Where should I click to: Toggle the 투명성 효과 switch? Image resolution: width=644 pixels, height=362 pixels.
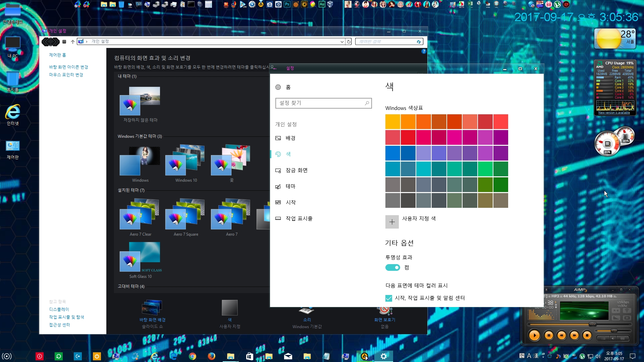tap(393, 267)
